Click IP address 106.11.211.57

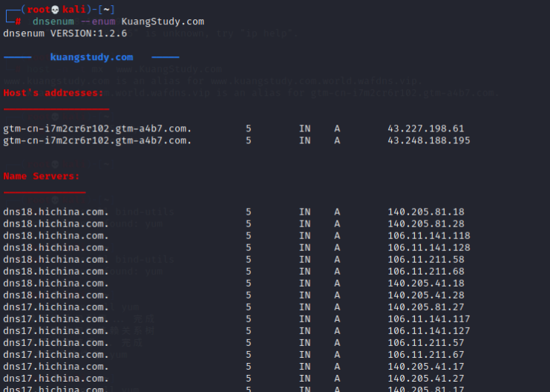(x=426, y=343)
